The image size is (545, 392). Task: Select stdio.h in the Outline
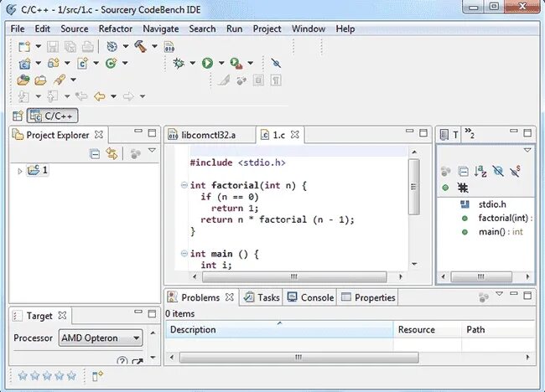[483, 204]
